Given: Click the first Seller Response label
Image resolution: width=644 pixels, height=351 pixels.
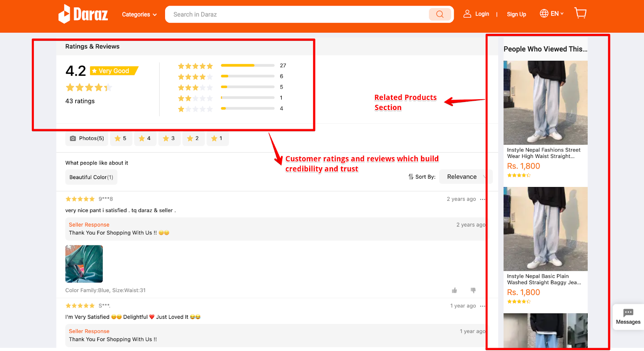Looking at the screenshot, I should pos(89,225).
